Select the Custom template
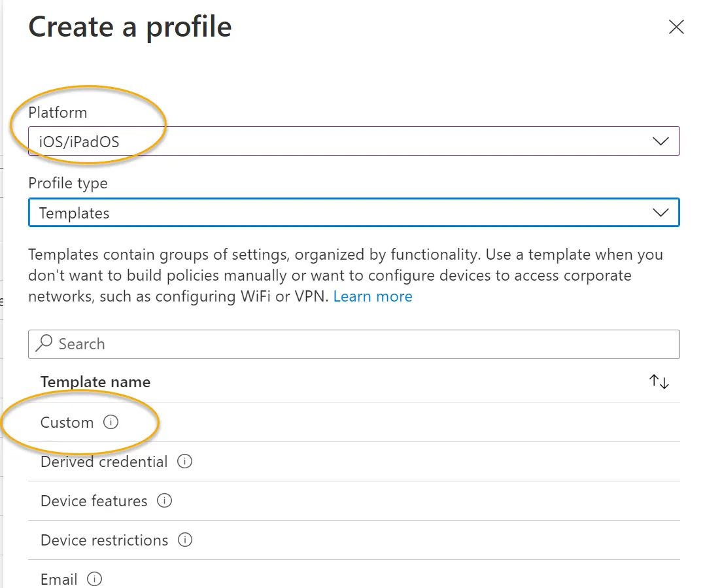The width and height of the screenshot is (703, 588). coord(354,423)
